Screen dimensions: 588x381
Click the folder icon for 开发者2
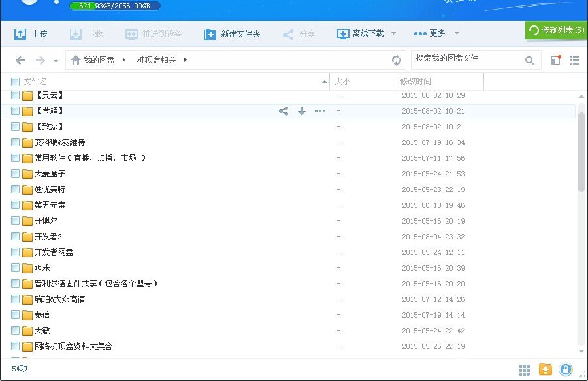(27, 237)
